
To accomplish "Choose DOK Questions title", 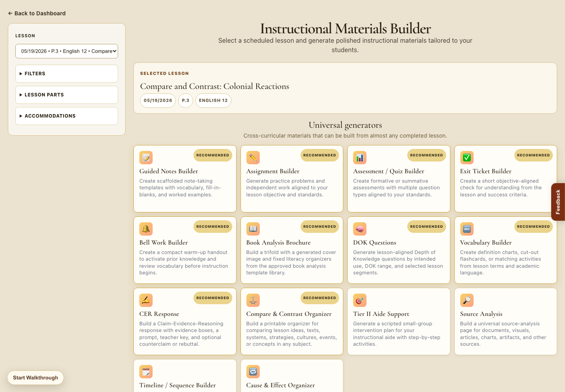I will (x=375, y=243).
